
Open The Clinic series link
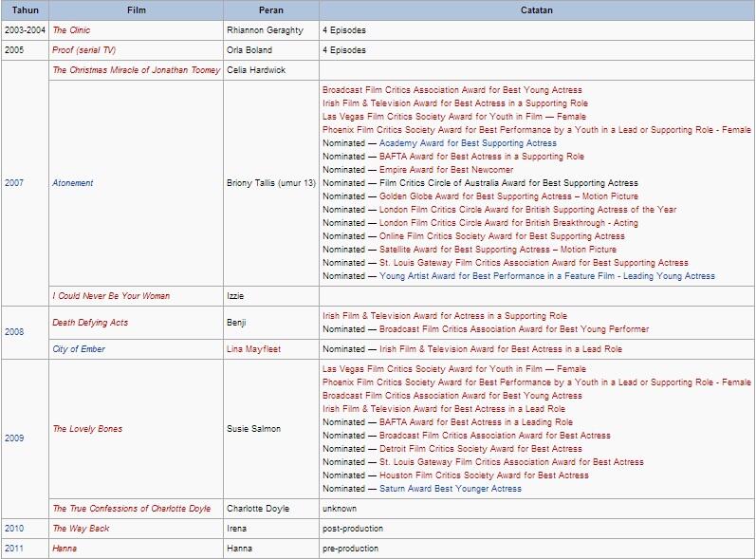click(71, 30)
